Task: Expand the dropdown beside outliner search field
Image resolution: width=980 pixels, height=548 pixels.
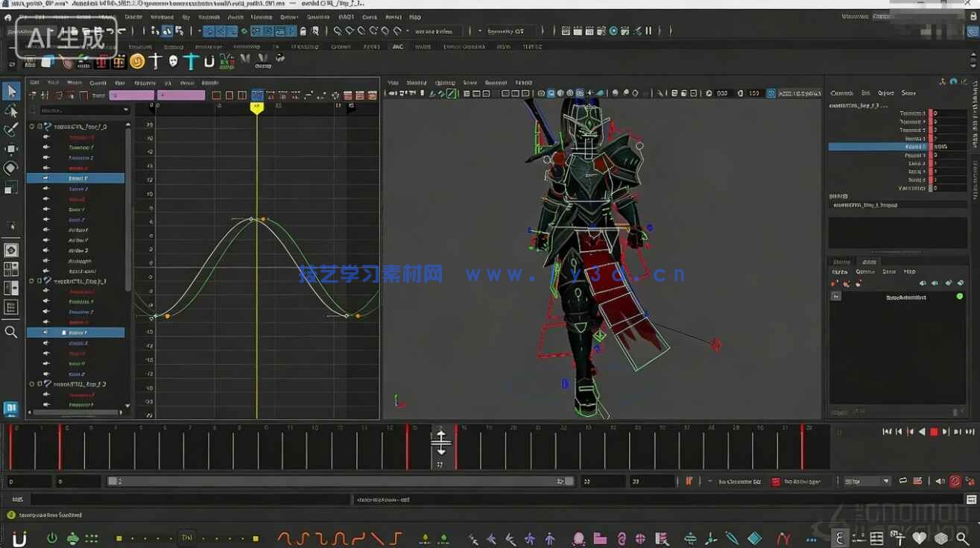Action: point(125,110)
